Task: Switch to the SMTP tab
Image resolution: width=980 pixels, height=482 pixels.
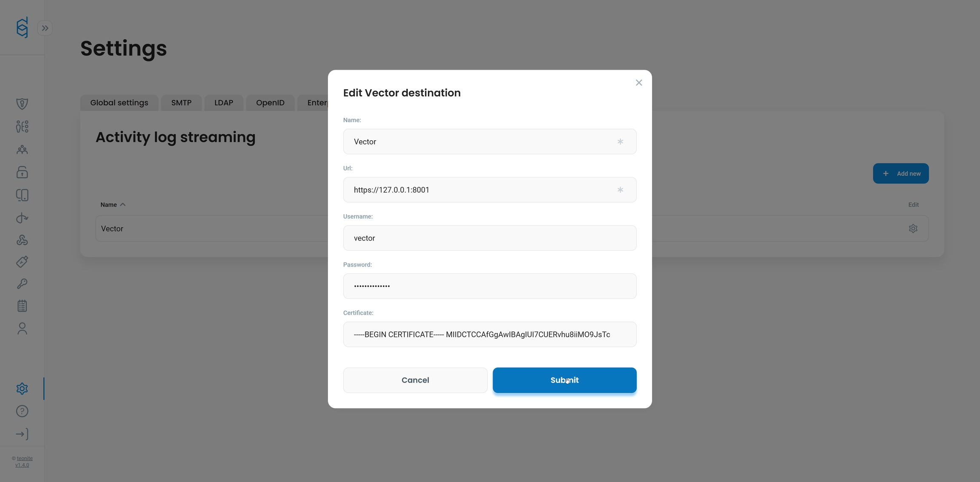Action: [x=181, y=103]
